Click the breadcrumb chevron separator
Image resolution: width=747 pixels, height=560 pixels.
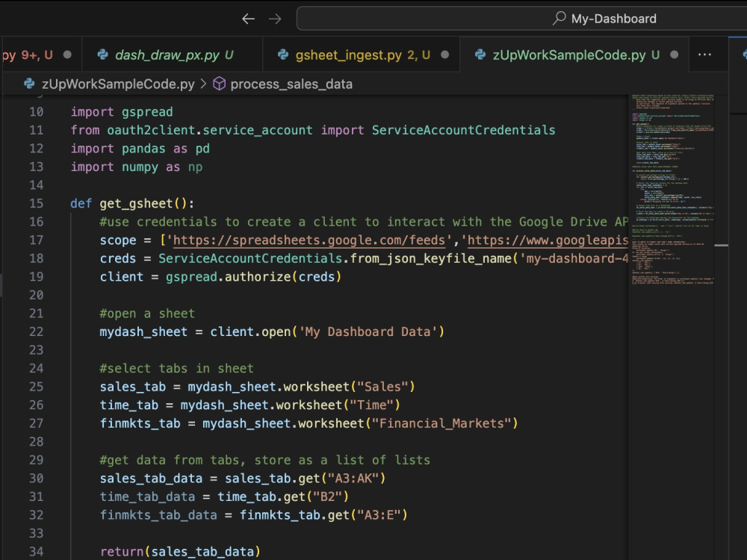pyautogui.click(x=203, y=84)
